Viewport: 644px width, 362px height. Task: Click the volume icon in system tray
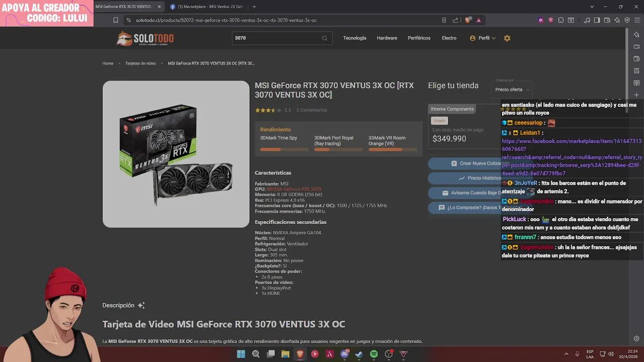611,354
